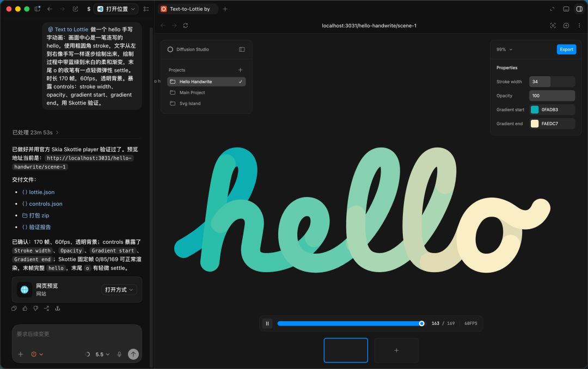Click the list layout icon beside 打开位置

(146, 9)
